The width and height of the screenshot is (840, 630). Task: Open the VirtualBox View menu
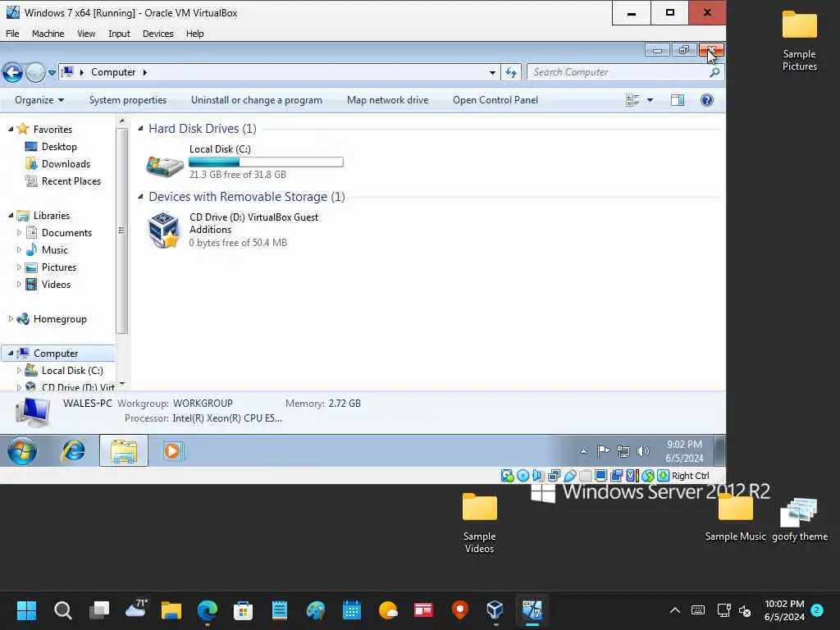86,34
